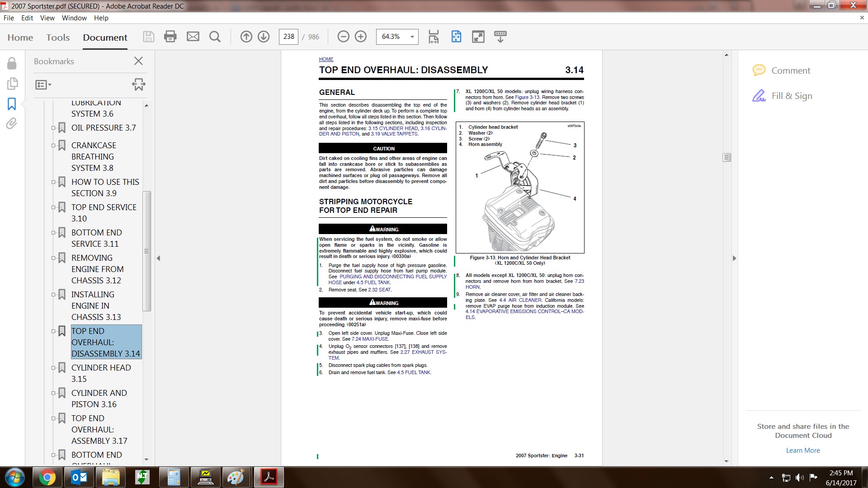The height and width of the screenshot is (488, 868).
Task: Click Learn More about Document Cloud
Action: [802, 450]
